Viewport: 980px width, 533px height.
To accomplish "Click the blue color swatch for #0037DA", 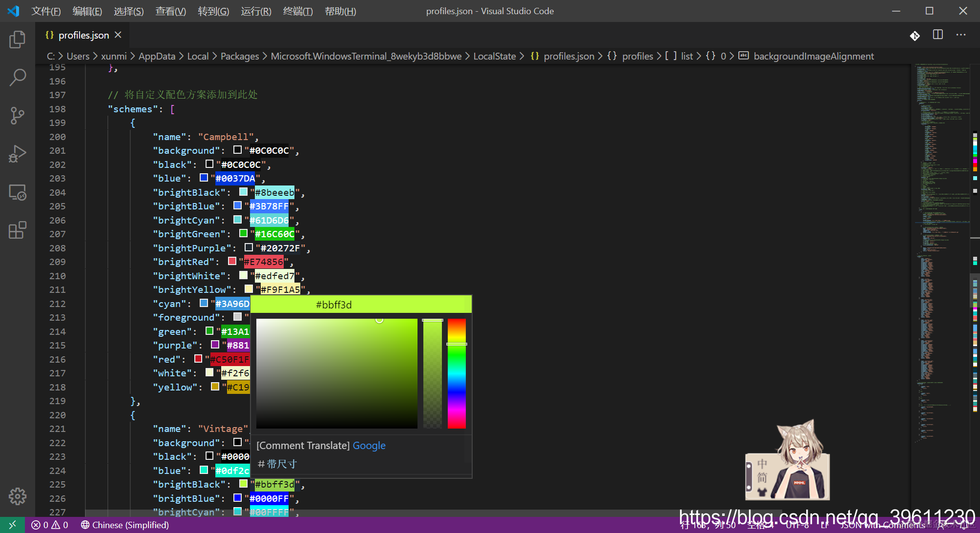I will [204, 178].
